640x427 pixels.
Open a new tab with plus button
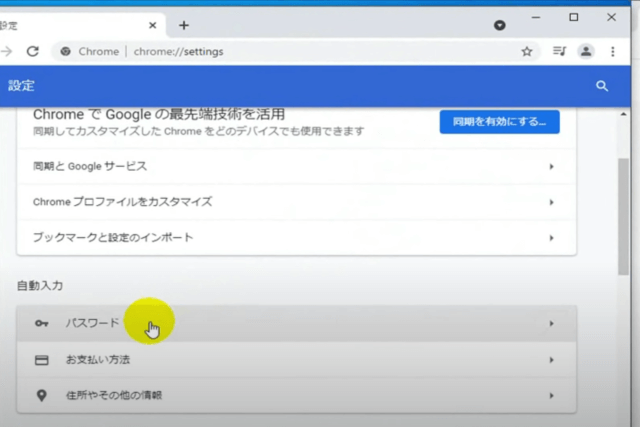(184, 25)
